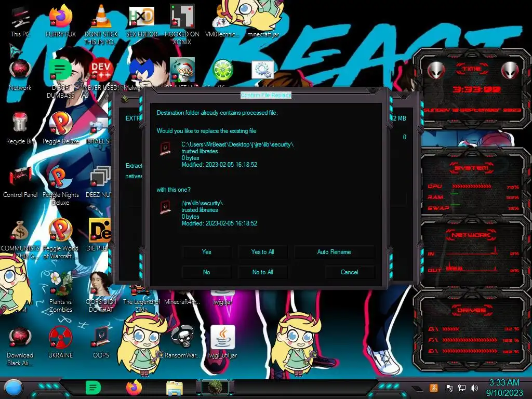This screenshot has width=532, height=399.
Task: Click the 'with this one?' text
Action: pyautogui.click(x=174, y=190)
